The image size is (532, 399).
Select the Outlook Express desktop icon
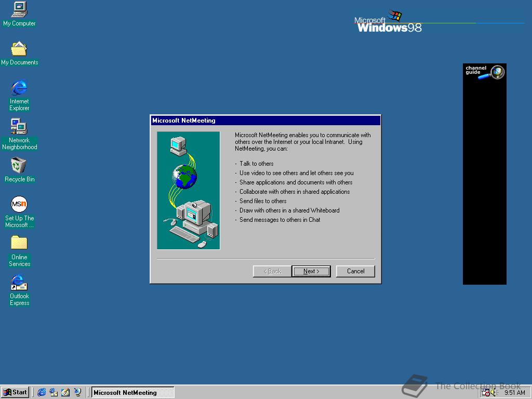pos(19,290)
